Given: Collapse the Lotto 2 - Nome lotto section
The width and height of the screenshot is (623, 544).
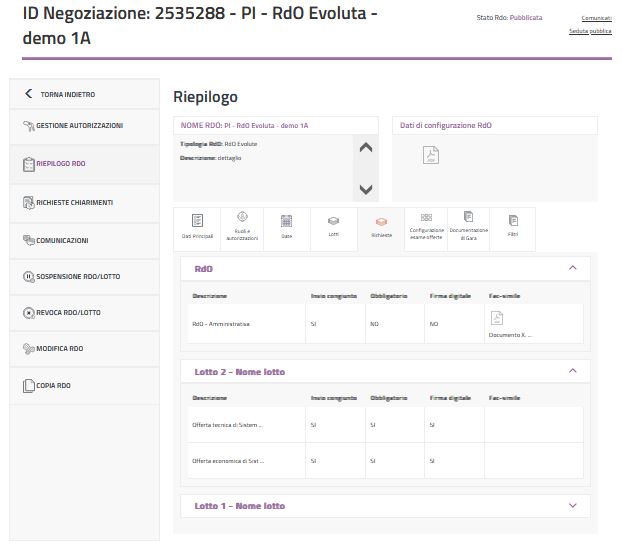Looking at the screenshot, I should [x=572, y=371].
